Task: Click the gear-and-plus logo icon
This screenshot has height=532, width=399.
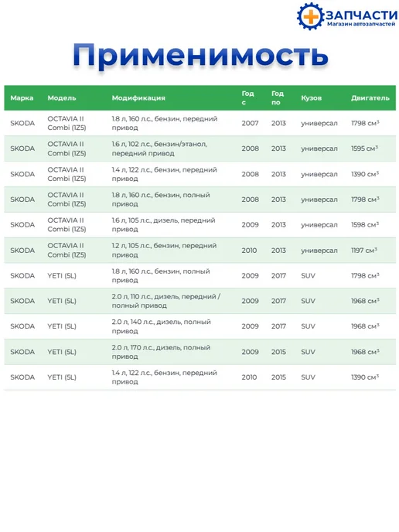Action: (310, 16)
